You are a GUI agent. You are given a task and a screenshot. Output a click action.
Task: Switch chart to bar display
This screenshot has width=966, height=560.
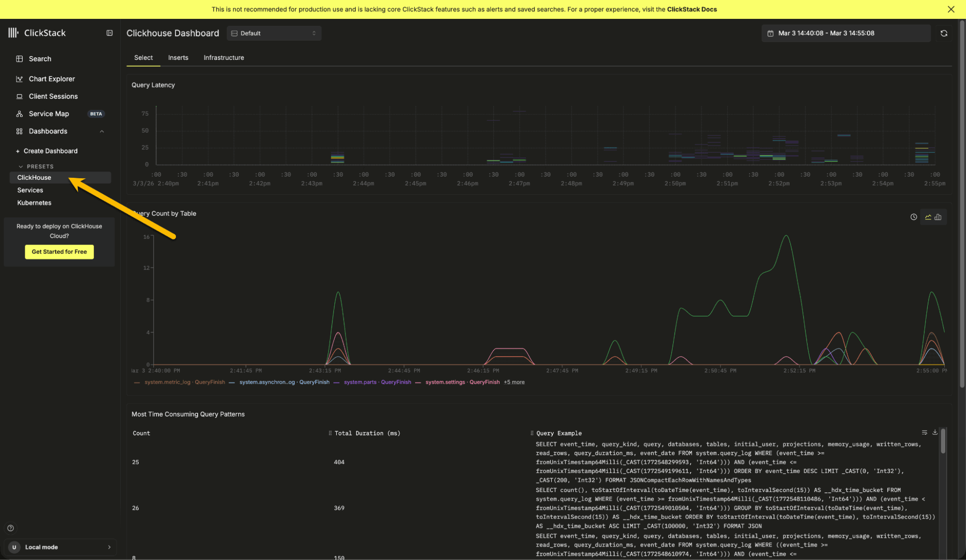938,217
